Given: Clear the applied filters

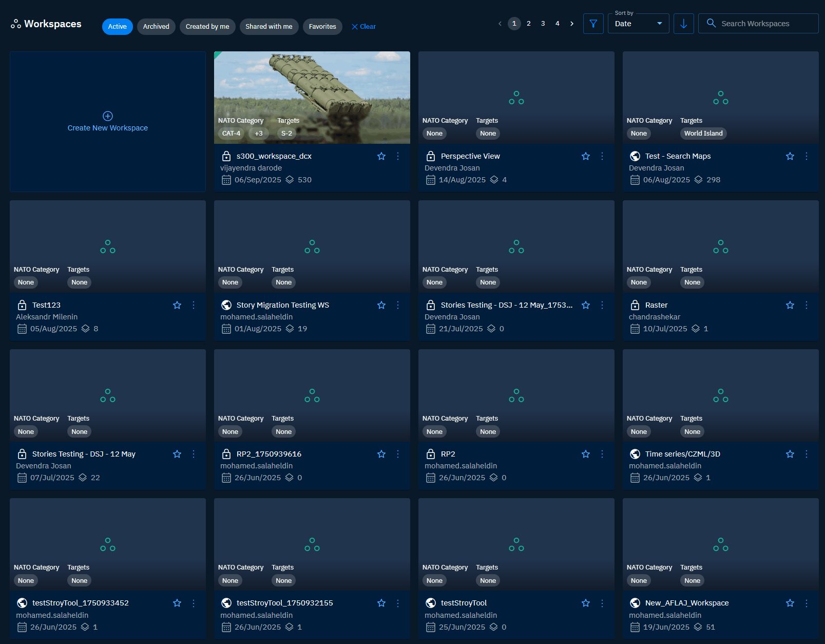Looking at the screenshot, I should tap(363, 27).
